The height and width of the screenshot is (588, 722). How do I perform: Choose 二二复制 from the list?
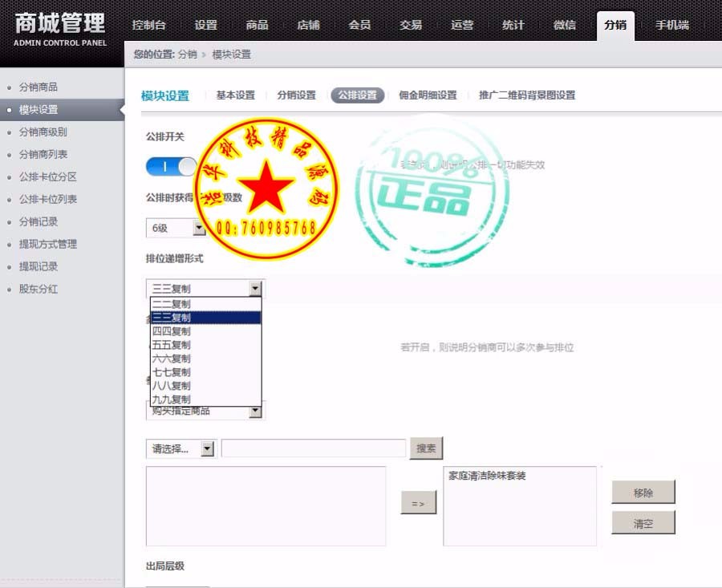[205, 304]
